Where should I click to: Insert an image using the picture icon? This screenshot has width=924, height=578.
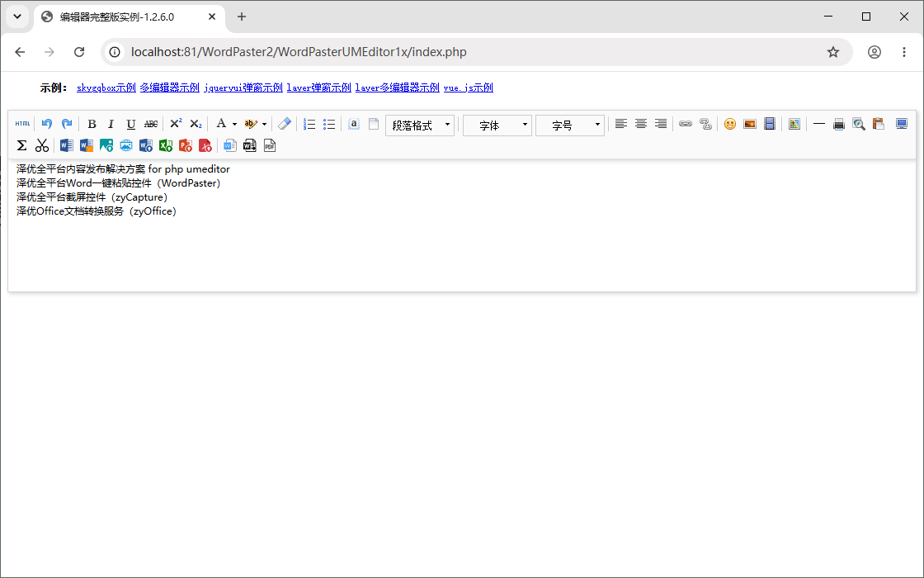click(x=750, y=124)
